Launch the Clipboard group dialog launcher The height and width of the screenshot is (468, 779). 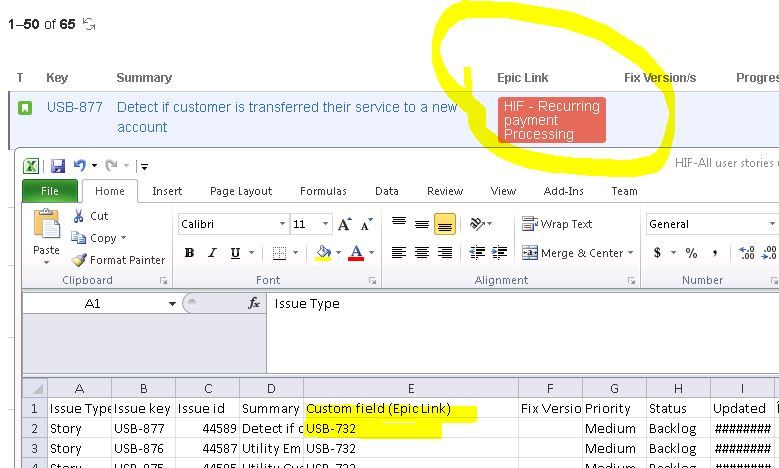coord(163,281)
